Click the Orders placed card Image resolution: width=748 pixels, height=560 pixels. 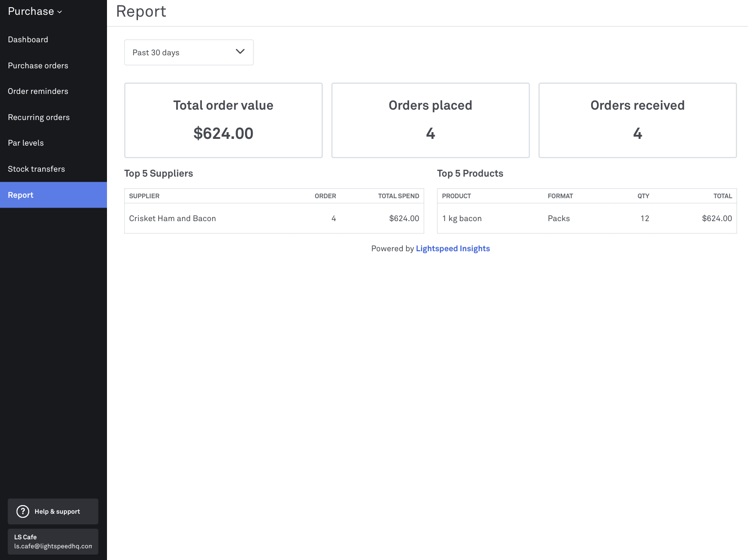click(x=431, y=120)
